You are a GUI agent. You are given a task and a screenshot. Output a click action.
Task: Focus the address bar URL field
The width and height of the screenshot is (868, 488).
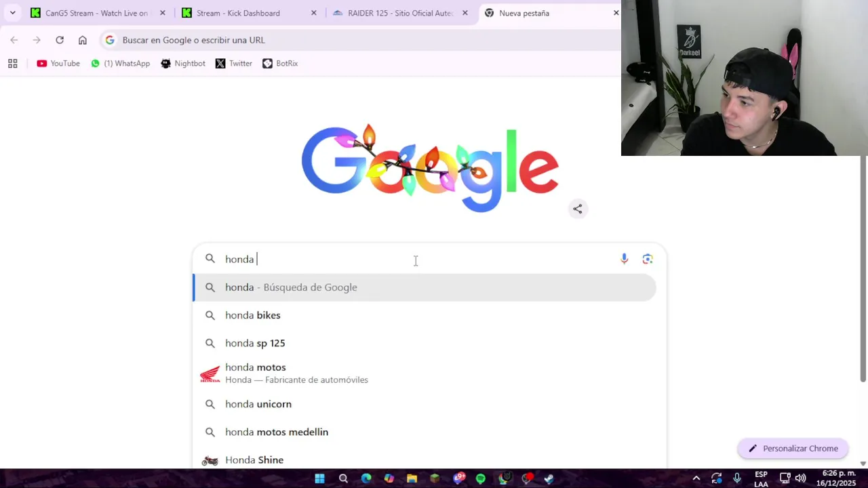pyautogui.click(x=359, y=40)
